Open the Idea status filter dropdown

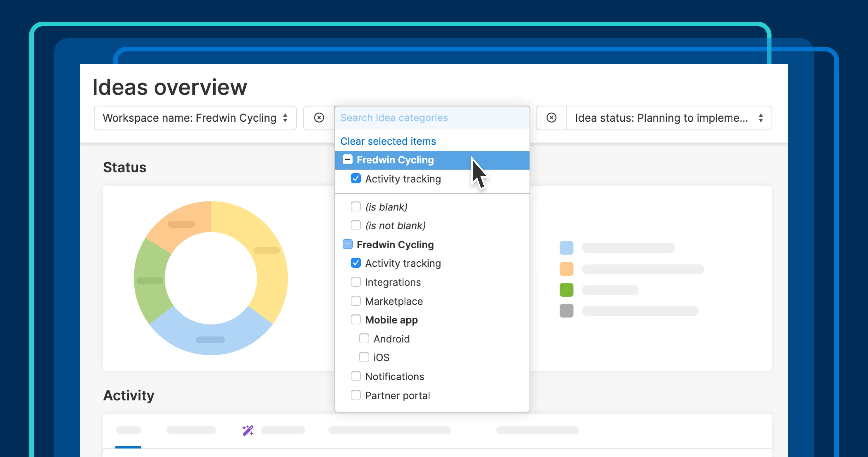661,118
